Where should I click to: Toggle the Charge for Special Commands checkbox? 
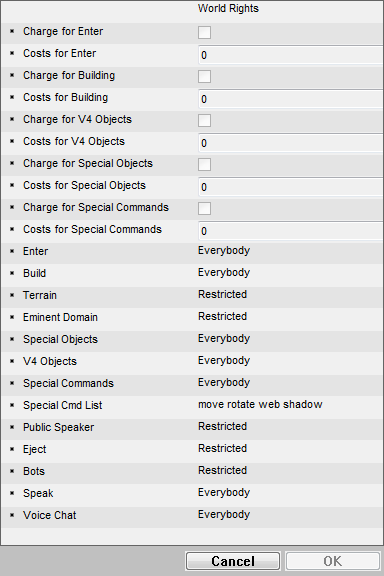tap(204, 208)
